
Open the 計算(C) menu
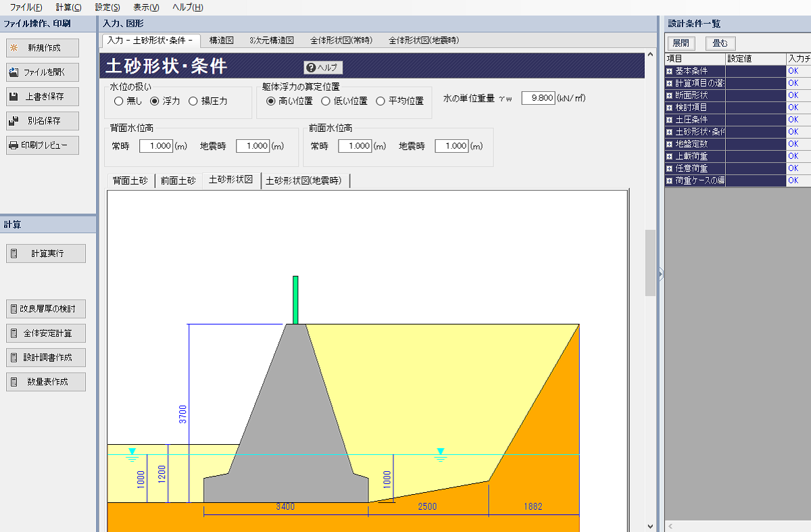tap(68, 7)
